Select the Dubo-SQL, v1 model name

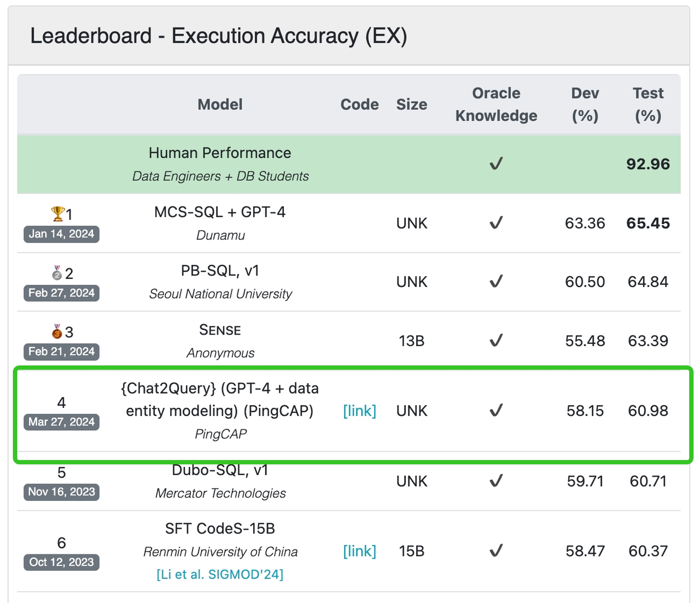click(x=220, y=470)
